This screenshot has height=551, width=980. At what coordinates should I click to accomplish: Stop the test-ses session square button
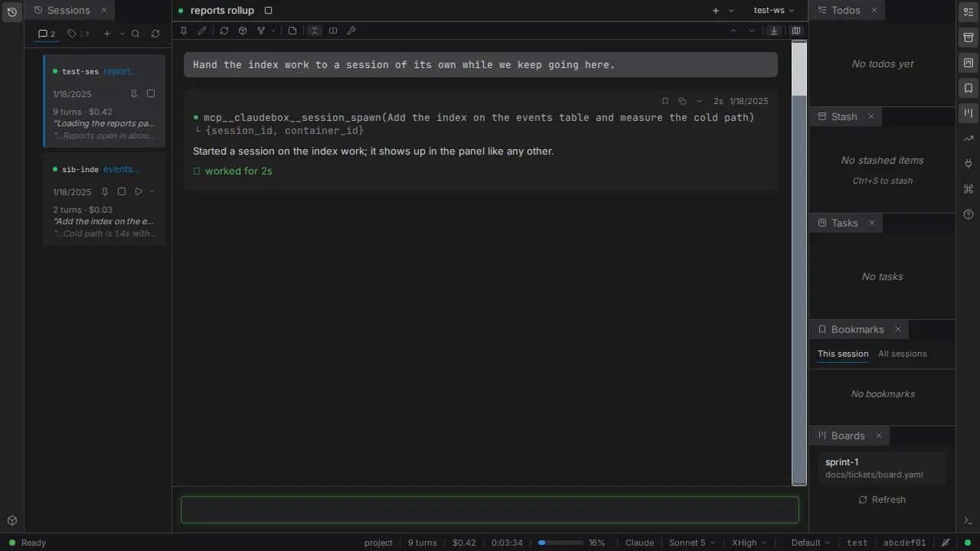(151, 93)
